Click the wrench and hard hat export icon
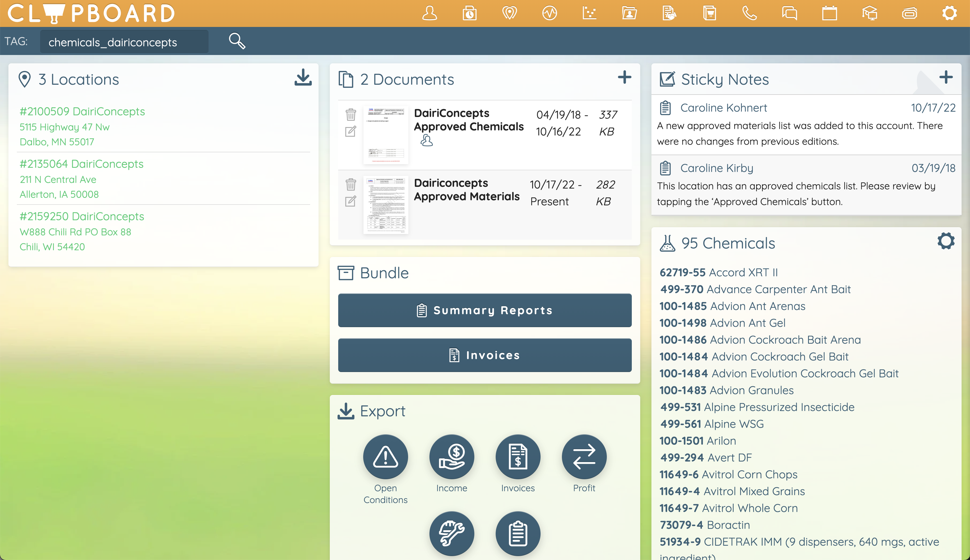This screenshot has width=970, height=560. click(452, 533)
